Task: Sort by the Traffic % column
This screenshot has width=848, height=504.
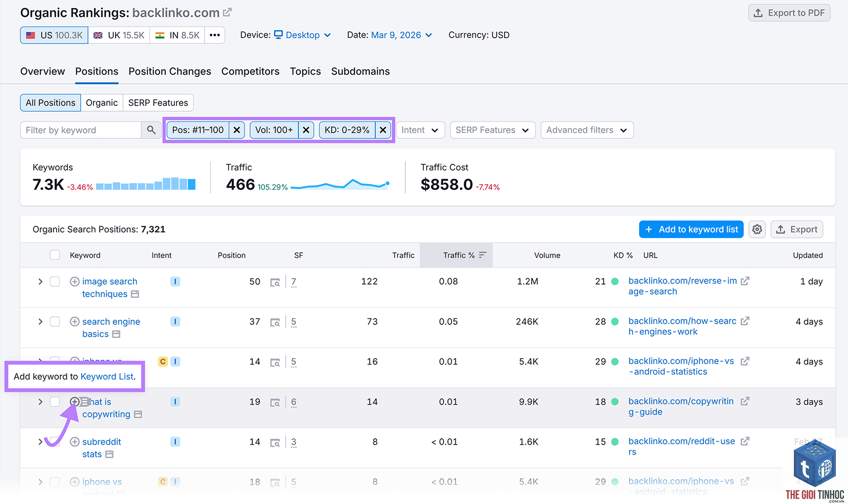Action: click(456, 255)
